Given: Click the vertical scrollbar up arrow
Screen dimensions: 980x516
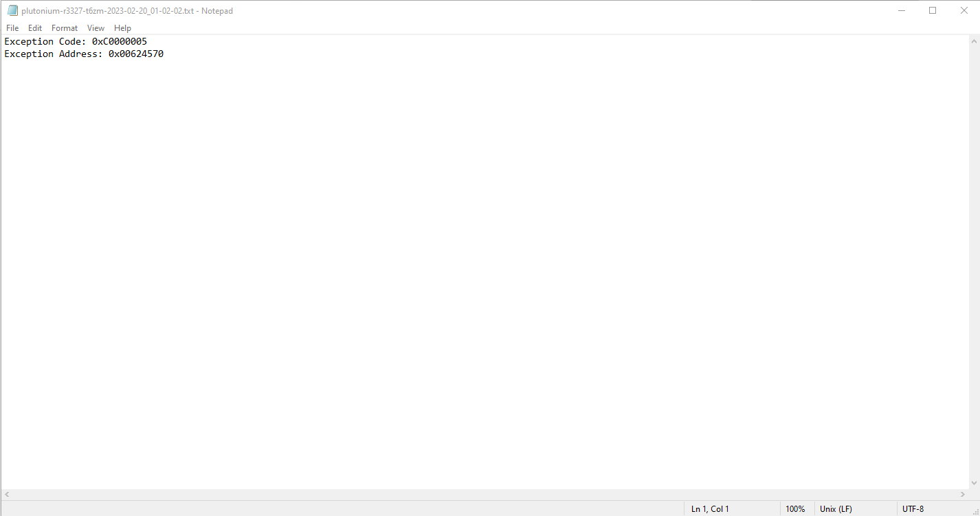Looking at the screenshot, I should (974, 41).
